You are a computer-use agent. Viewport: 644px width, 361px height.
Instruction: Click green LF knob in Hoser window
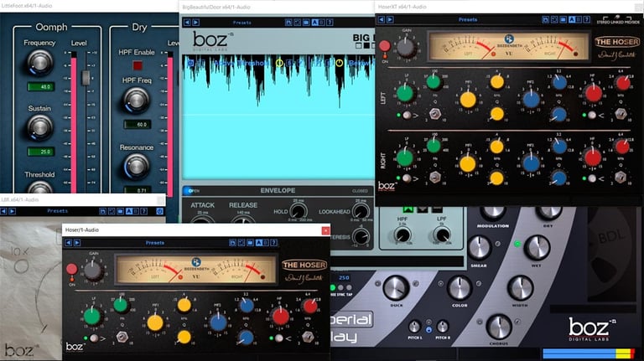(x=92, y=317)
